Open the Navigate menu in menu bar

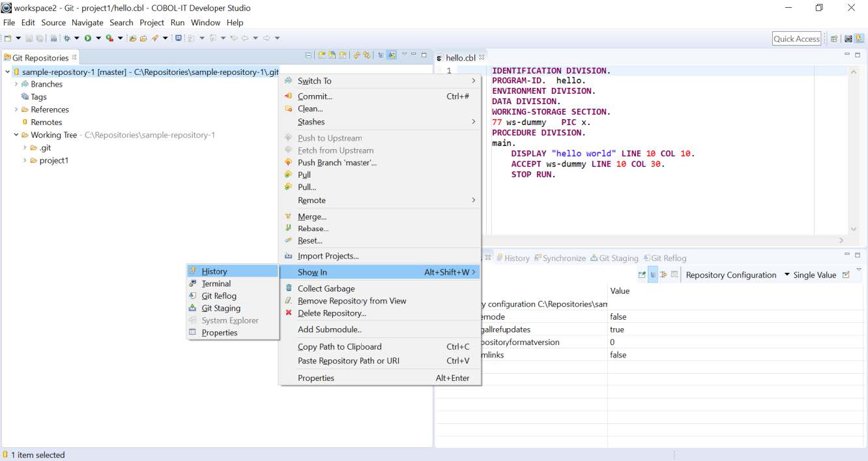tap(87, 22)
